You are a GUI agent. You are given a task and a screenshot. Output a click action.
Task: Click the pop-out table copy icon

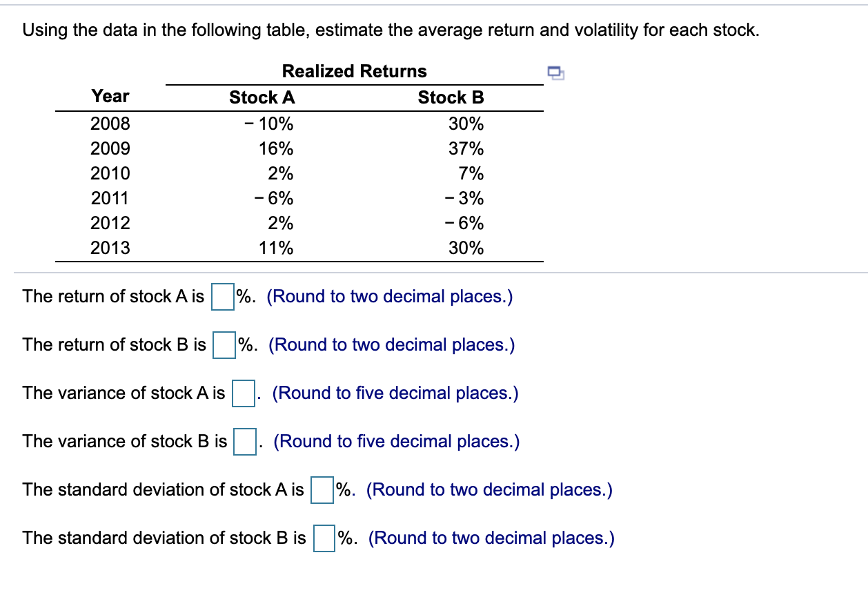click(556, 72)
